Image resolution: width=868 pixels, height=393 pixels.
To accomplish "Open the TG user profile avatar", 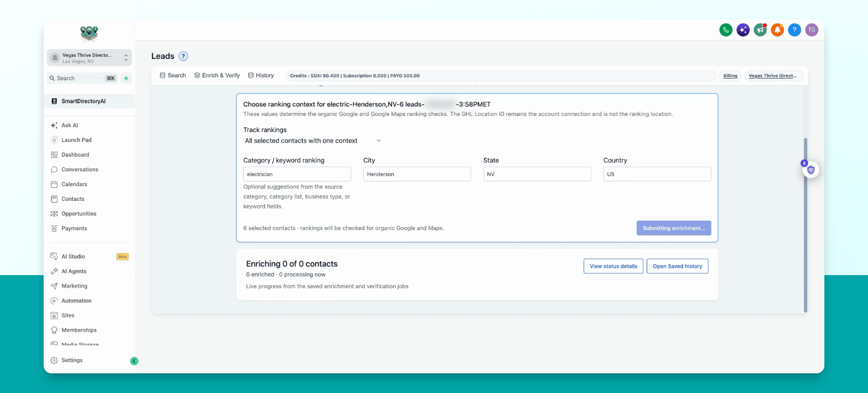I will (x=812, y=30).
